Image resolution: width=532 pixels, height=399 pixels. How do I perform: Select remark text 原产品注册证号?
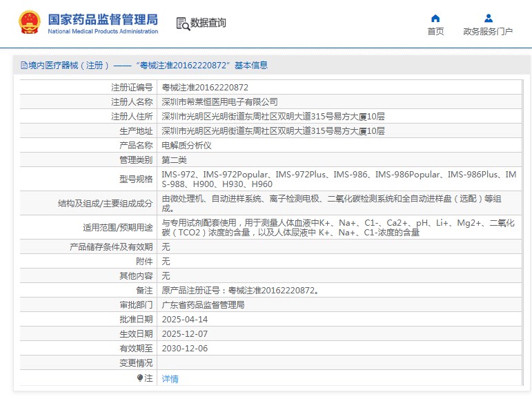tap(241, 291)
